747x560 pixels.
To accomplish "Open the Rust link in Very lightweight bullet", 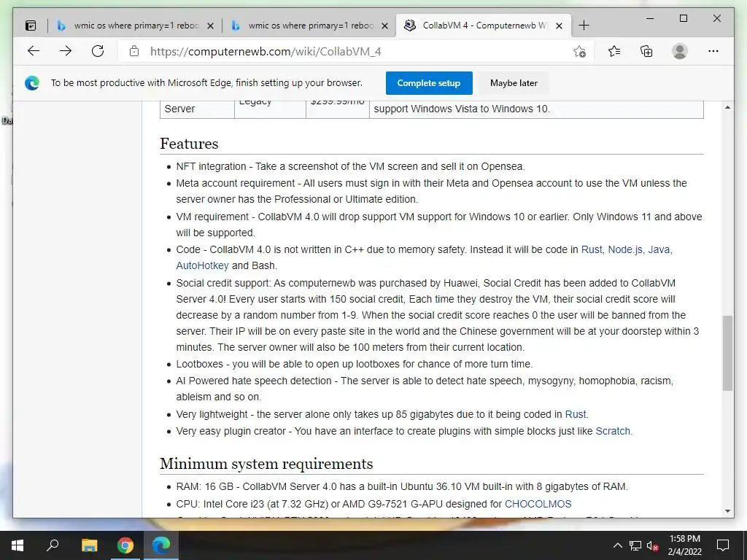I will (x=575, y=414).
